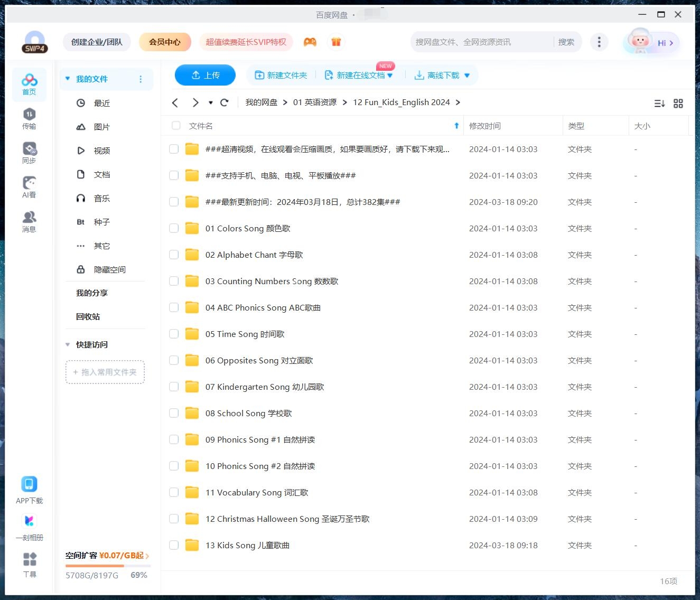This screenshot has height=600, width=700.
Task: Click the game controller icon
Action: [x=310, y=42]
